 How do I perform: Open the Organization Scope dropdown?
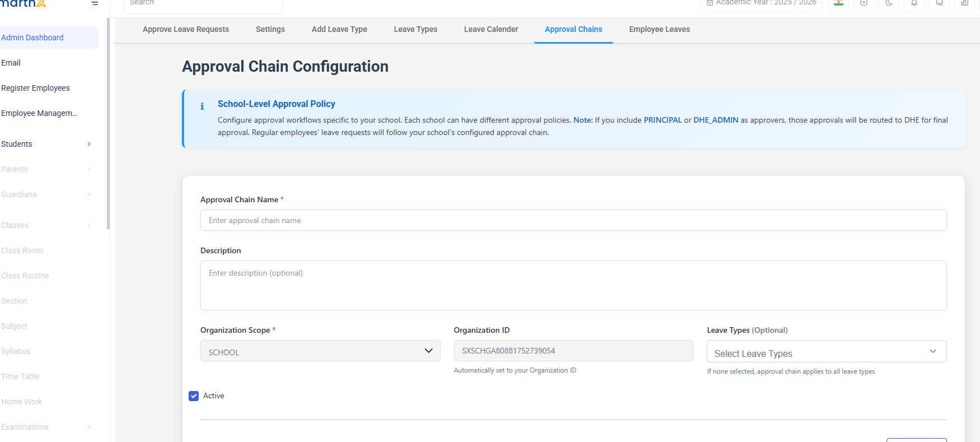point(320,351)
